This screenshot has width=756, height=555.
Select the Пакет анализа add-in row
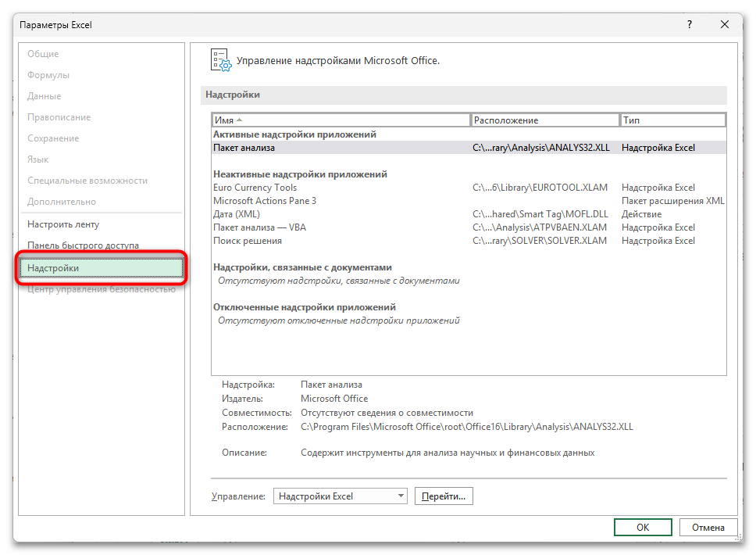pyautogui.click(x=244, y=148)
